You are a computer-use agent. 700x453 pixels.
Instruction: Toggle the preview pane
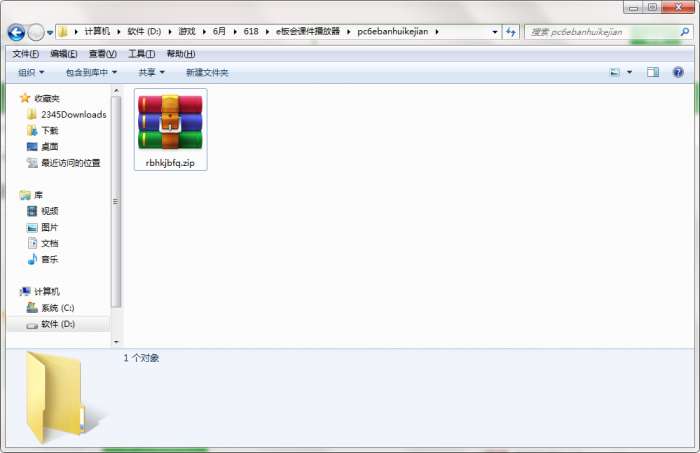click(x=653, y=72)
